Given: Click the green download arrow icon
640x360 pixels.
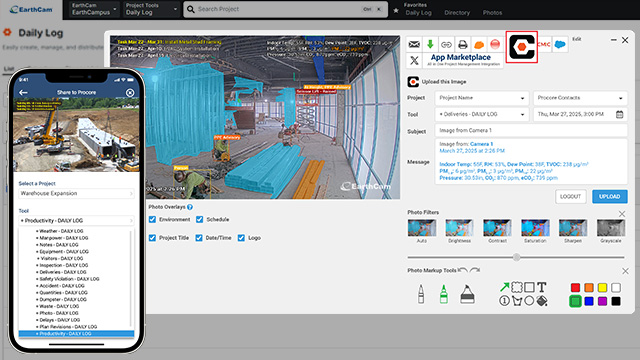Looking at the screenshot, I should pos(430,44).
